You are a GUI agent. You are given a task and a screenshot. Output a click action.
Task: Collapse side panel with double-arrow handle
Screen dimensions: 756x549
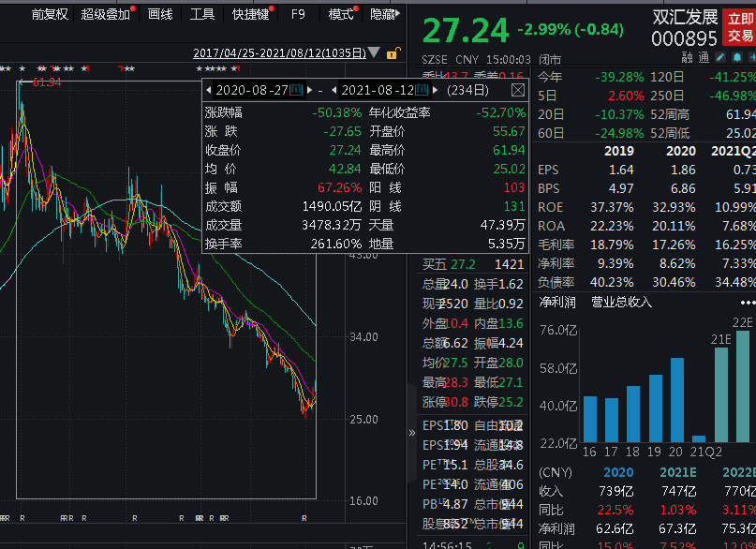tap(412, 433)
